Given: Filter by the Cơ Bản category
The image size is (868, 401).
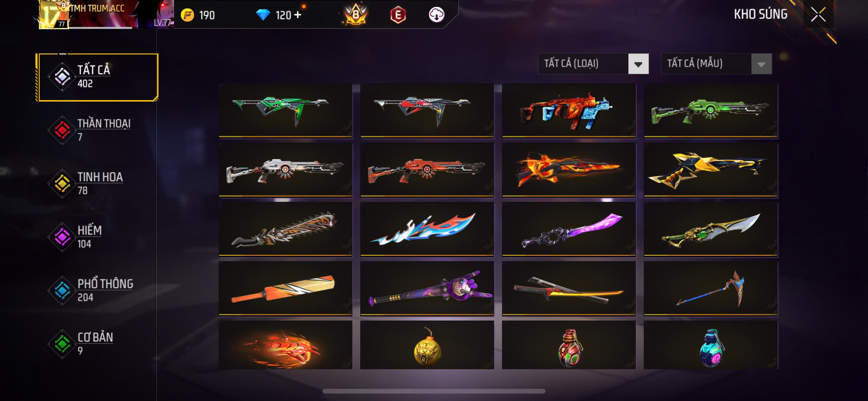Looking at the screenshot, I should click(98, 344).
